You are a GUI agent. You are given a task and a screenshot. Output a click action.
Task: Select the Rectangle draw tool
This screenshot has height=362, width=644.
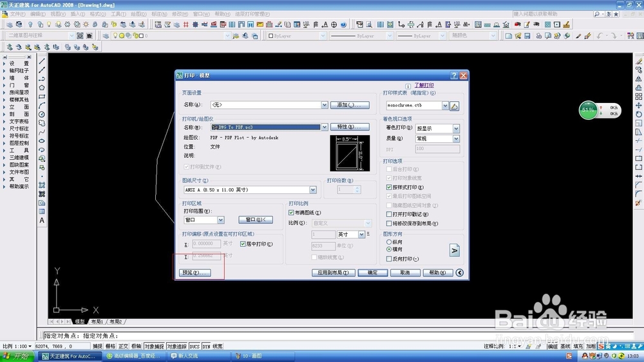(x=42, y=97)
